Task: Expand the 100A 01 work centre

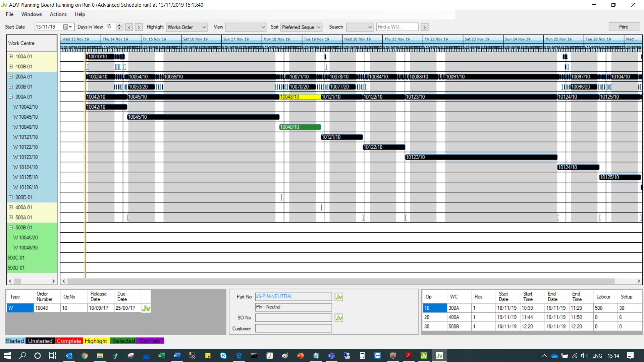Action: [11, 57]
